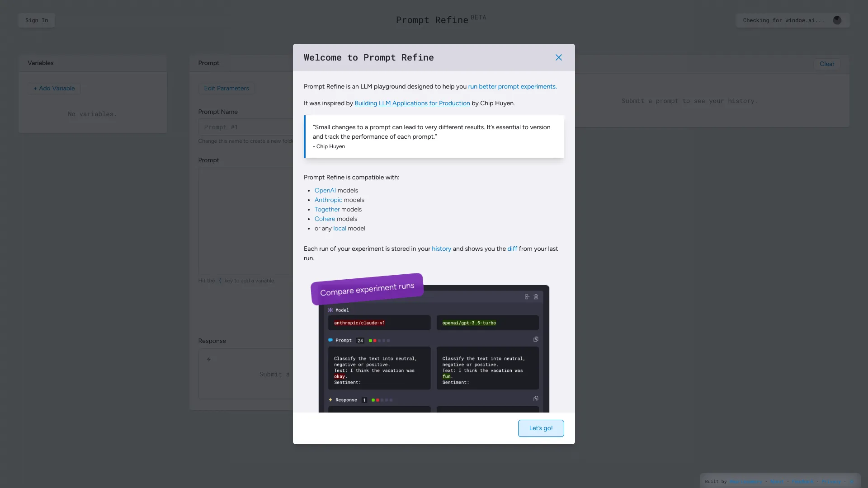The height and width of the screenshot is (488, 868).
Task: Click inside the Prompt text area
Action: pyautogui.click(x=245, y=221)
